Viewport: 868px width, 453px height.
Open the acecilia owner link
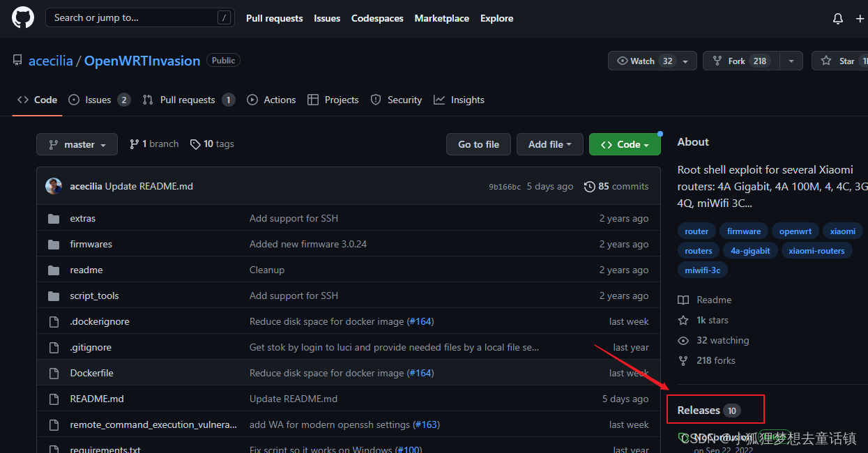[51, 61]
